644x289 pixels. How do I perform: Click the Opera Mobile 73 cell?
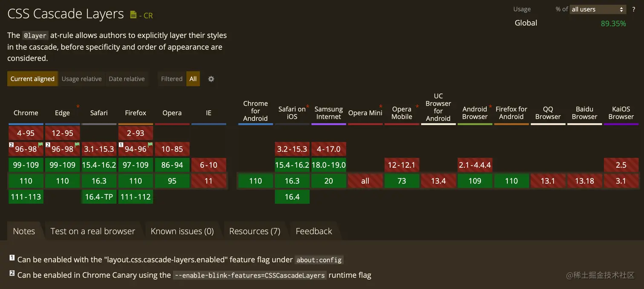tap(402, 181)
